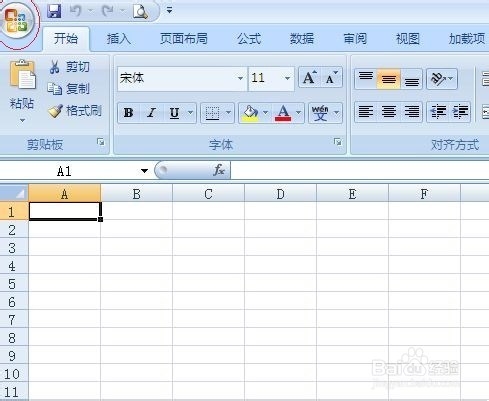Open the phonetic guide dropdown arrow
This screenshot has height=401, width=489.
tap(336, 113)
